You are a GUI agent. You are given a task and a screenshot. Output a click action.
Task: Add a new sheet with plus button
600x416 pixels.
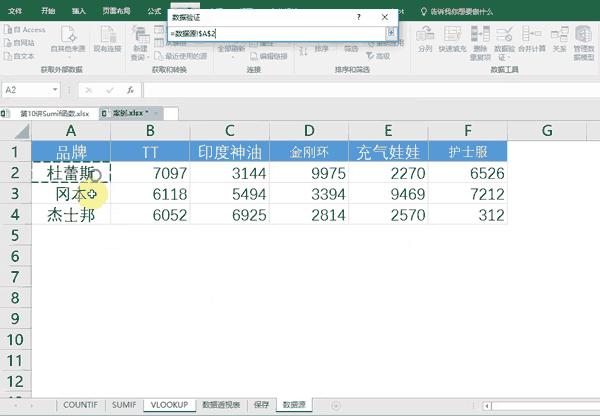[336, 405]
